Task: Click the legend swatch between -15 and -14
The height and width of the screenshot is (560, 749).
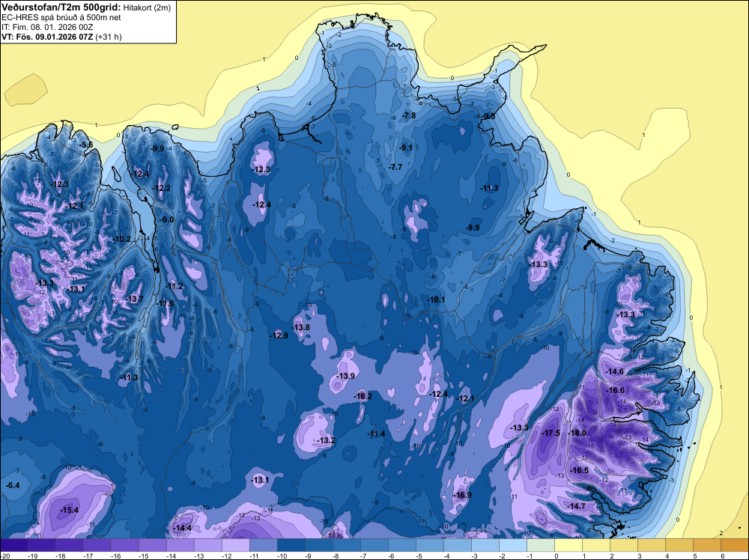Action: click(x=152, y=545)
